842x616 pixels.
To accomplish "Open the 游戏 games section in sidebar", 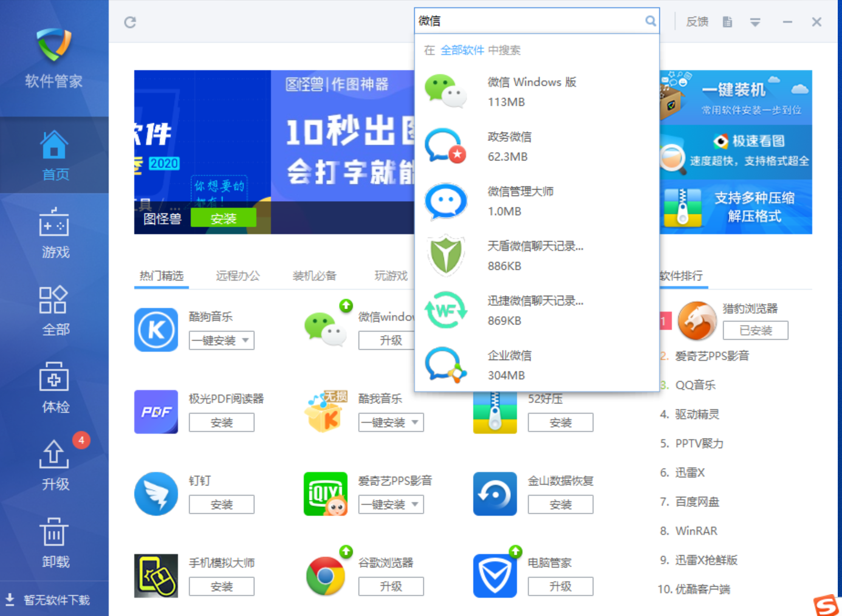I will 55,233.
